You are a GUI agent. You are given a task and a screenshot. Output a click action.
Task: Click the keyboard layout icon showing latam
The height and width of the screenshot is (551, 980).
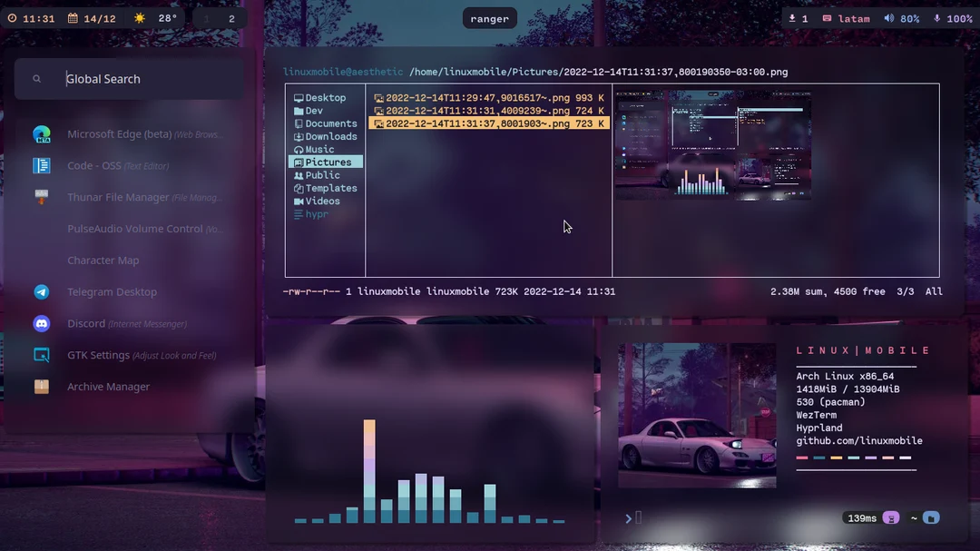click(847, 17)
